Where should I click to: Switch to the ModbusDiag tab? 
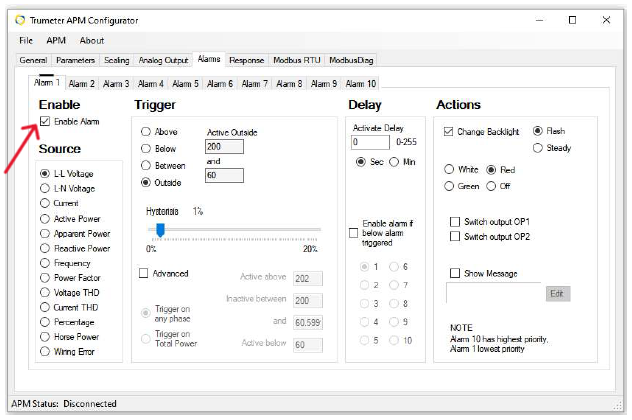point(351,60)
